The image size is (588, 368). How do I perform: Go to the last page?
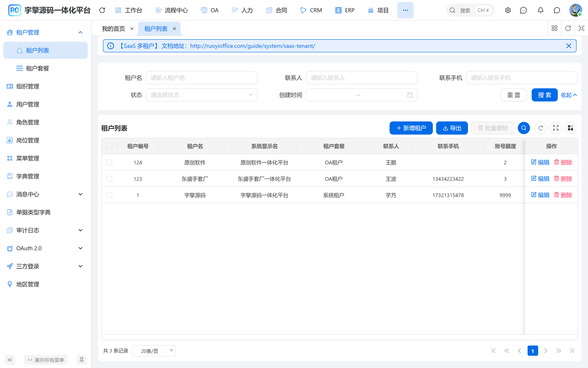[572, 351]
